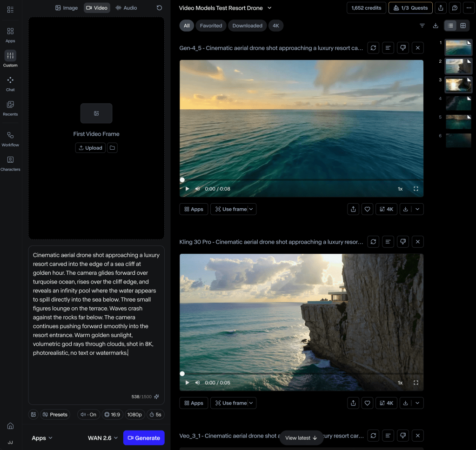Click the Gen-4_5 video progress slider
This screenshot has height=450, width=476.
(302, 180)
